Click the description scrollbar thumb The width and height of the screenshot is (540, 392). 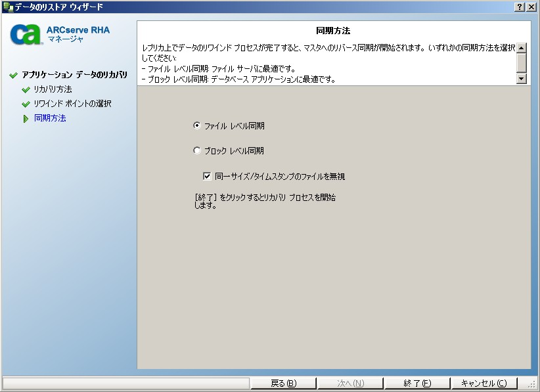(x=522, y=62)
